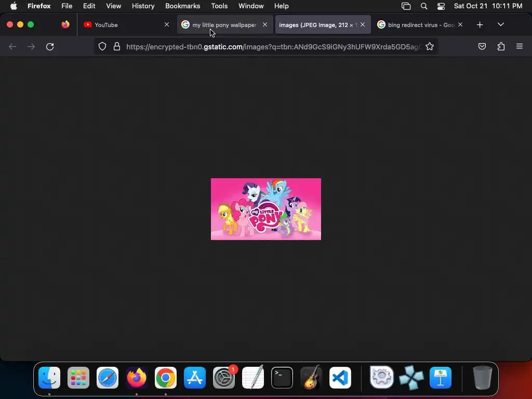Close the YouTube tab

167,24
